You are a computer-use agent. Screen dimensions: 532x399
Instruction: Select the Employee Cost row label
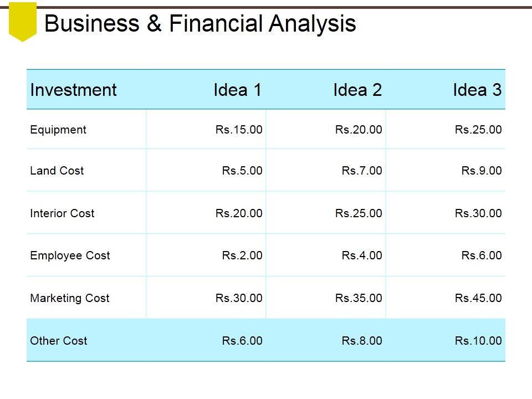pos(70,255)
